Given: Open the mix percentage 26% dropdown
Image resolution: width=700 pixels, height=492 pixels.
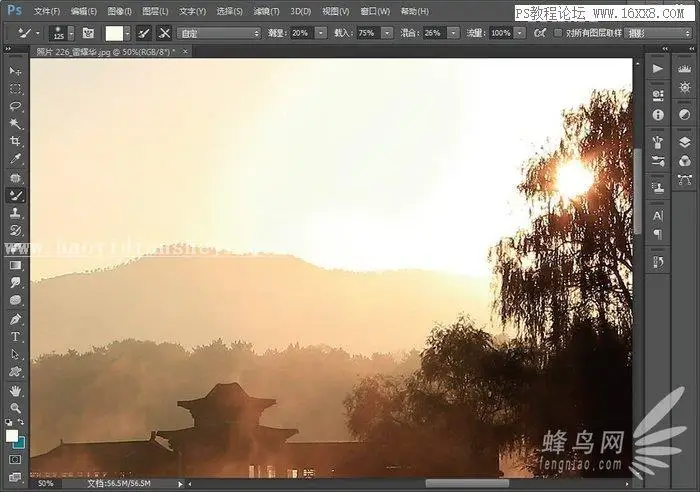Looking at the screenshot, I should pyautogui.click(x=453, y=33).
